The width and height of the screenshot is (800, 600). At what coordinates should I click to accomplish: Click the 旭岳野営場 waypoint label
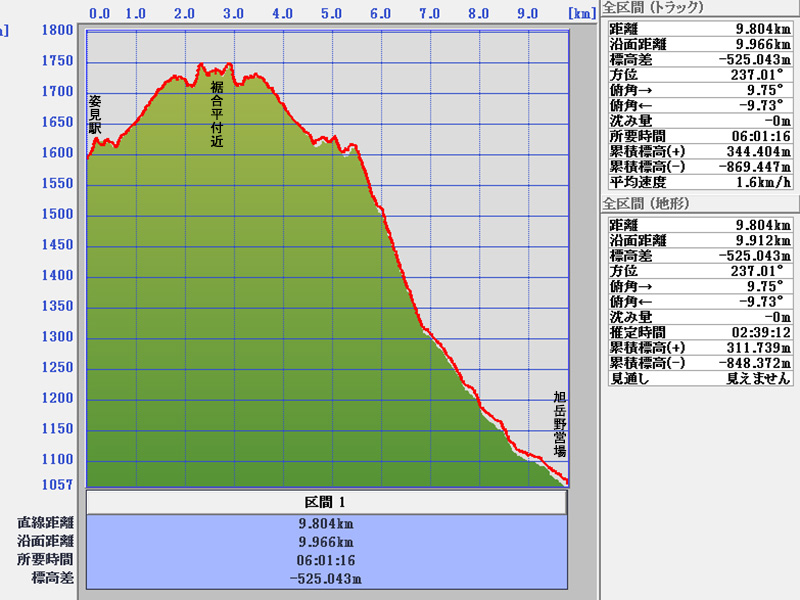(560, 424)
